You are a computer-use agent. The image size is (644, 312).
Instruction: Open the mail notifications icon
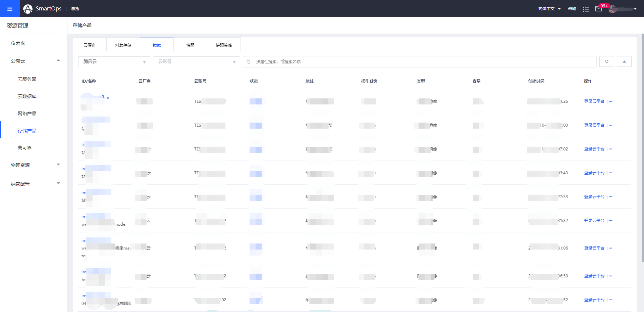[x=598, y=9]
